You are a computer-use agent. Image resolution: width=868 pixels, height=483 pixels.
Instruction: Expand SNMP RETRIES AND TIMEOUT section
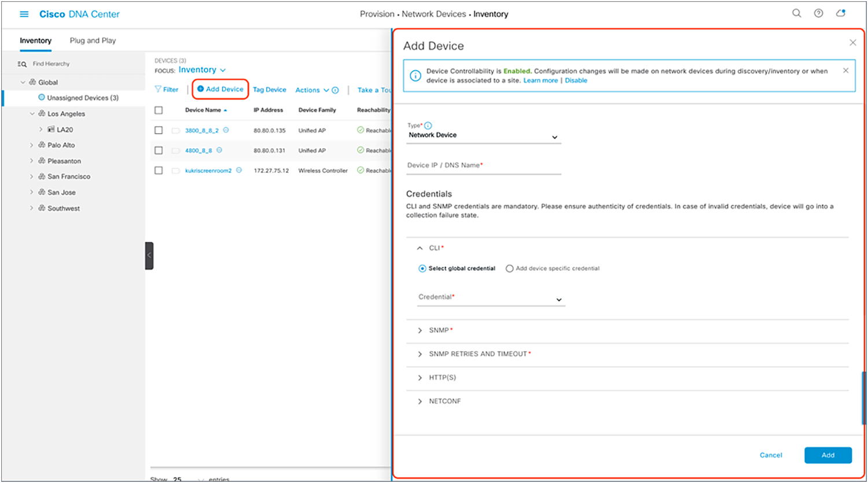tap(420, 354)
